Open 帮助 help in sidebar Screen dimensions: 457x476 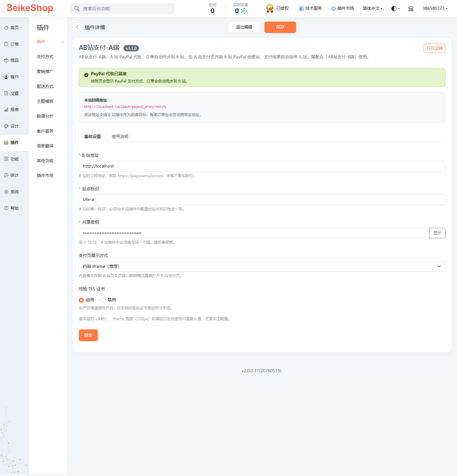click(15, 208)
